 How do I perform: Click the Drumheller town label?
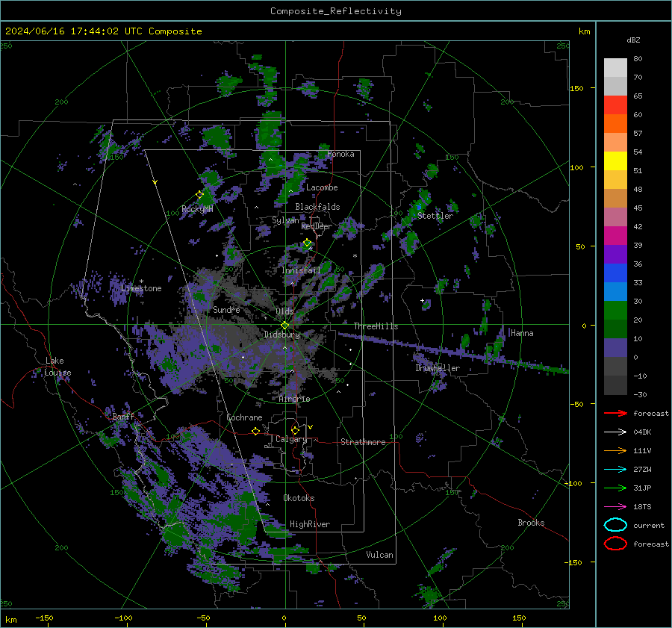coord(438,368)
